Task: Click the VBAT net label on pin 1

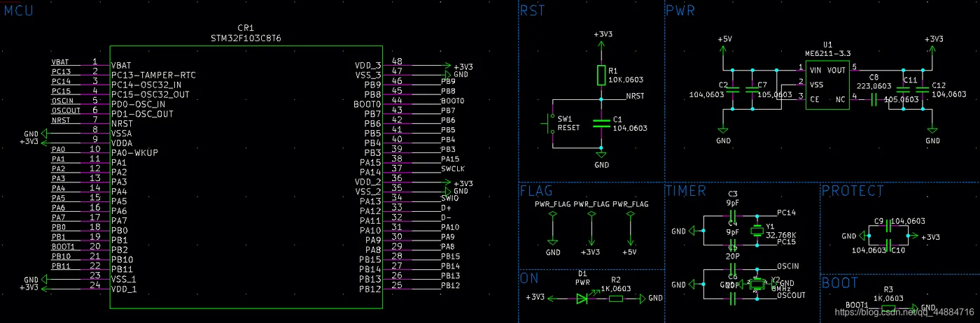Action: click(61, 62)
